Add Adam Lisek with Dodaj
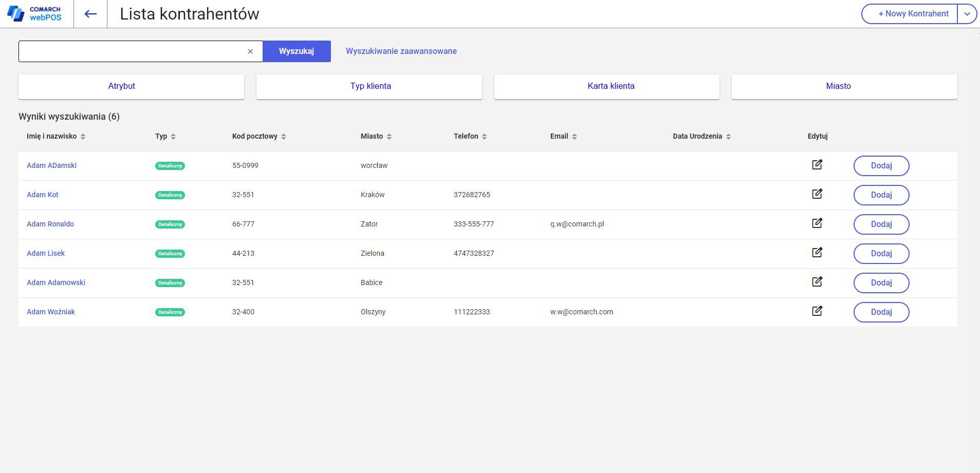 (x=881, y=254)
